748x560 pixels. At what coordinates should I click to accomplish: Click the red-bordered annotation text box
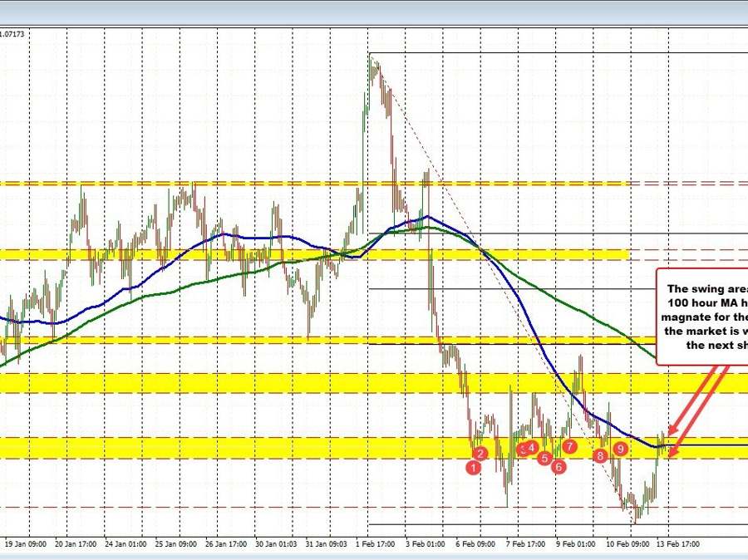[x=701, y=316]
